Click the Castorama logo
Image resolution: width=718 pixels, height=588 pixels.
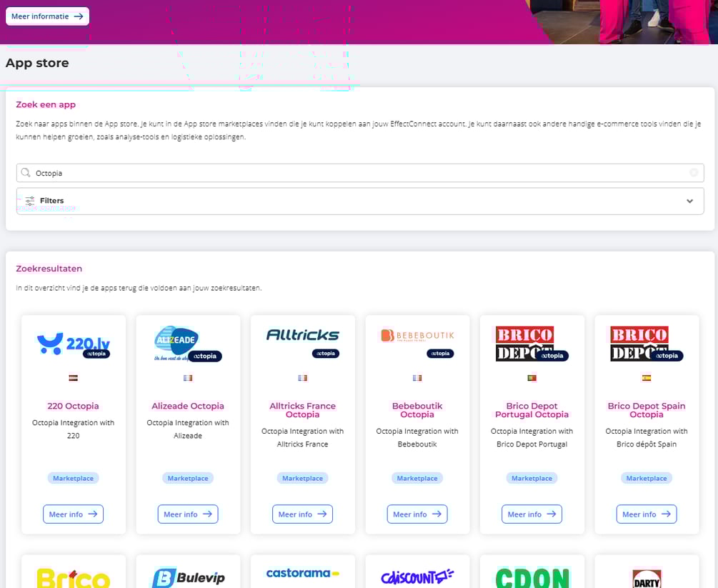pyautogui.click(x=302, y=573)
